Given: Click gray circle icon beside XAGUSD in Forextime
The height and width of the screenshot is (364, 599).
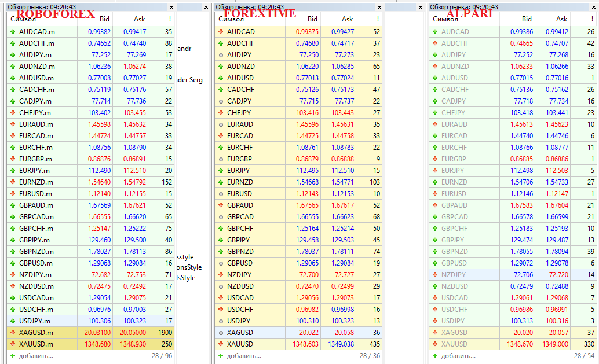Looking at the screenshot, I should (220, 333).
